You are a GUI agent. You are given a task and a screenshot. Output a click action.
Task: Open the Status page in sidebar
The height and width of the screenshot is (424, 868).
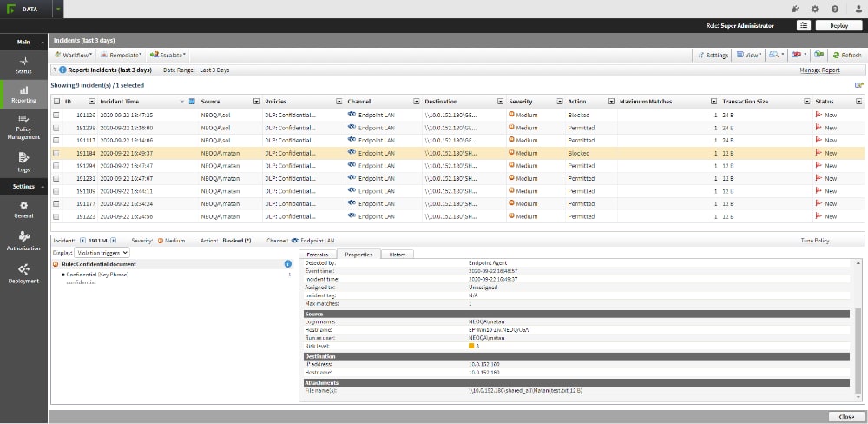point(23,64)
